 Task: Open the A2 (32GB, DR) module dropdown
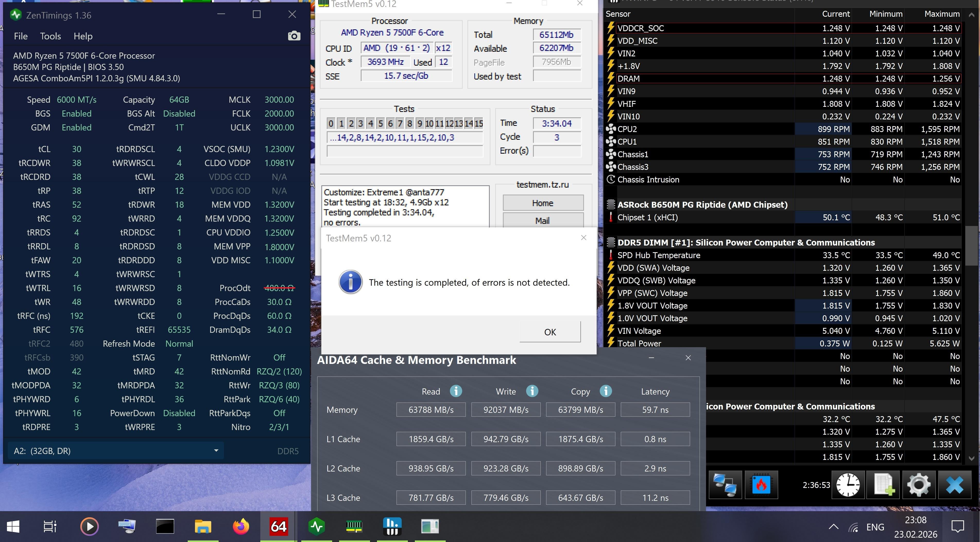[x=216, y=451]
